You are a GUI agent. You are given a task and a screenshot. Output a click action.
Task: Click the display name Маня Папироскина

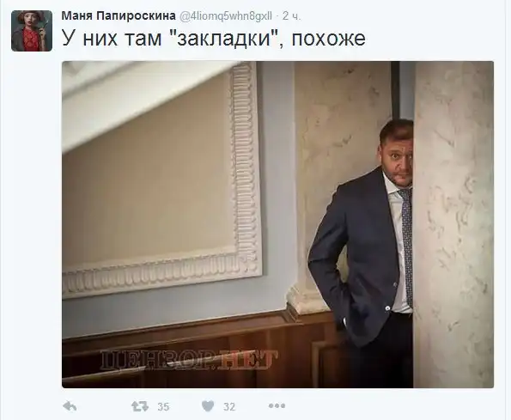pyautogui.click(x=119, y=16)
